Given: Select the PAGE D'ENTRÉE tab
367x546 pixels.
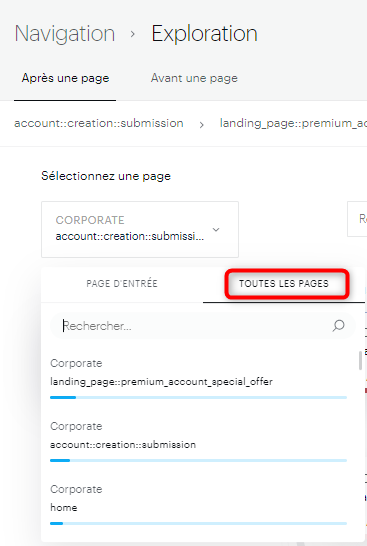Looking at the screenshot, I should click(122, 284).
